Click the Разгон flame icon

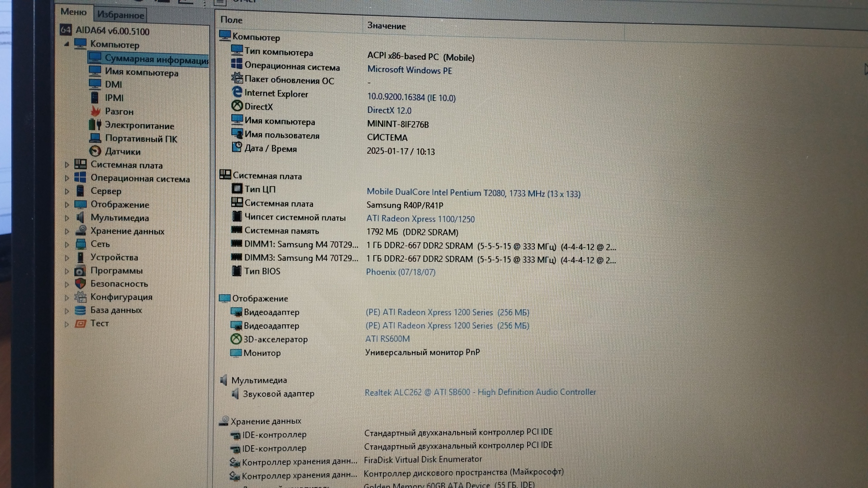(95, 111)
